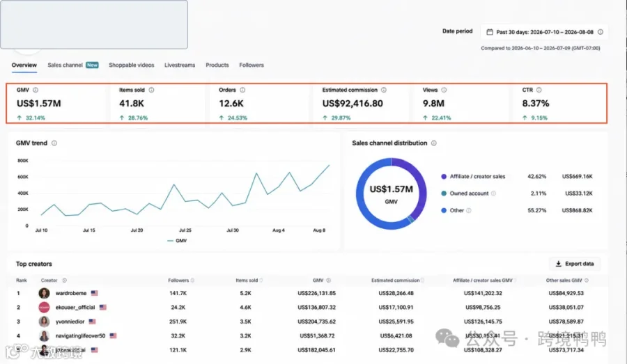Click info icon after the date range
627x364 pixels.
[x=601, y=32]
